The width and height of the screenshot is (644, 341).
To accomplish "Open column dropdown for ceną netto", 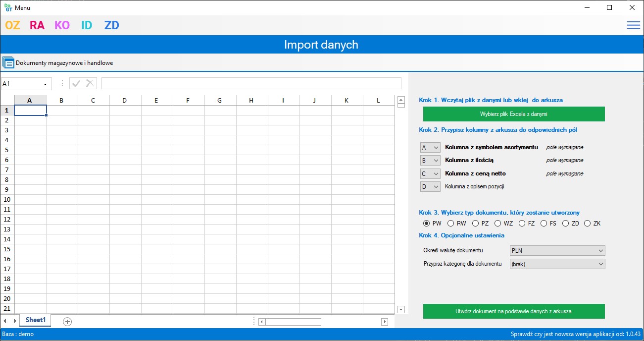I will 430,173.
